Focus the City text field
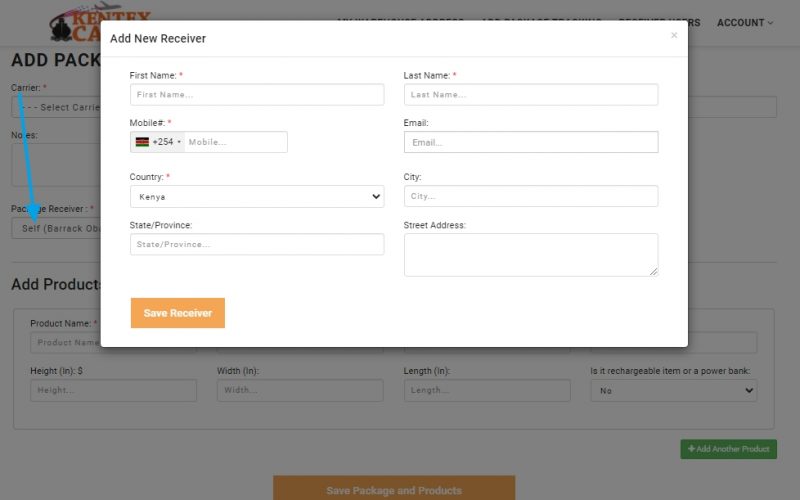Screen dimensions: 800x500 pyautogui.click(x=531, y=196)
